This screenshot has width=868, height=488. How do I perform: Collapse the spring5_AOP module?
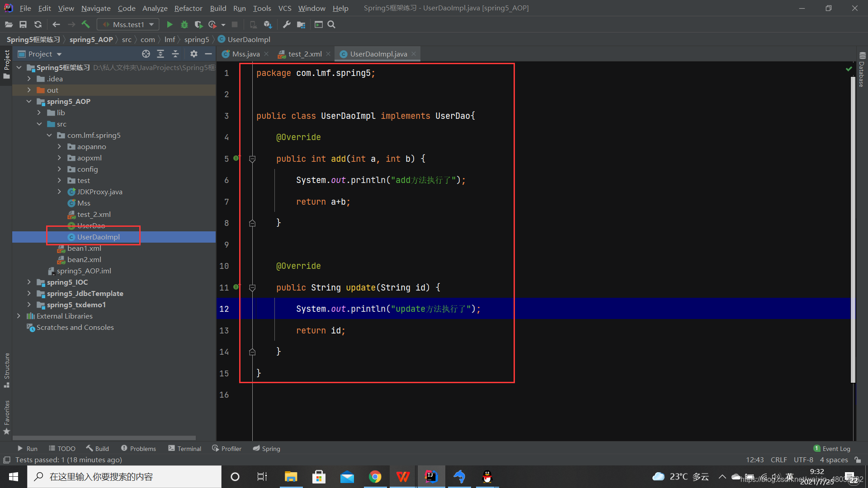[29, 101]
